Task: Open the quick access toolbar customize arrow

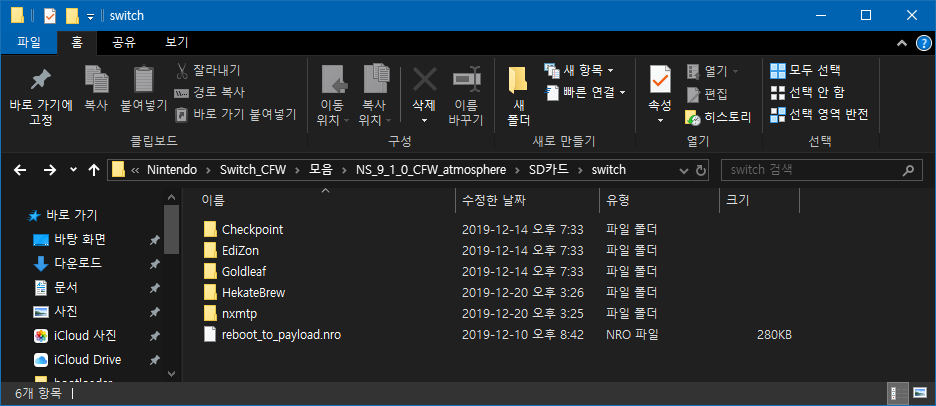Action: (90, 16)
